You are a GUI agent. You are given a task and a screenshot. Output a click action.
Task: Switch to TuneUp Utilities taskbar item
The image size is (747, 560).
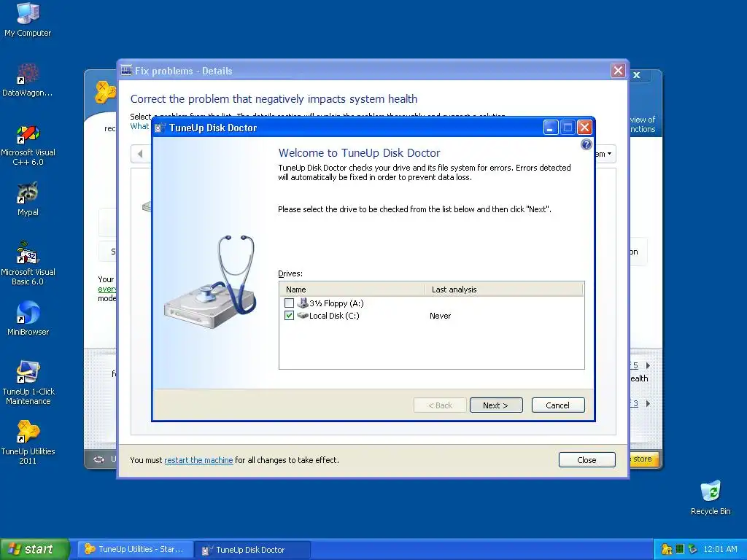(135, 549)
